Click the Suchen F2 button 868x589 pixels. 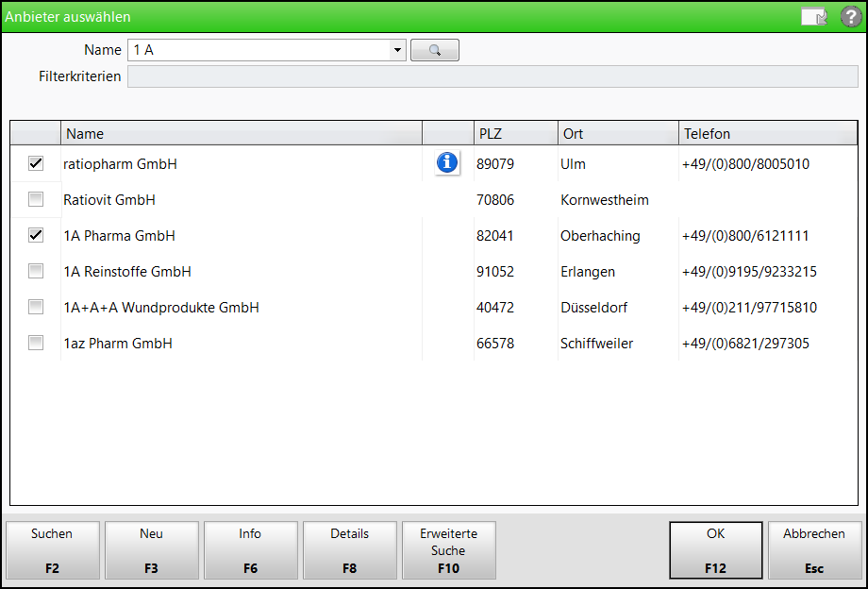click(53, 550)
